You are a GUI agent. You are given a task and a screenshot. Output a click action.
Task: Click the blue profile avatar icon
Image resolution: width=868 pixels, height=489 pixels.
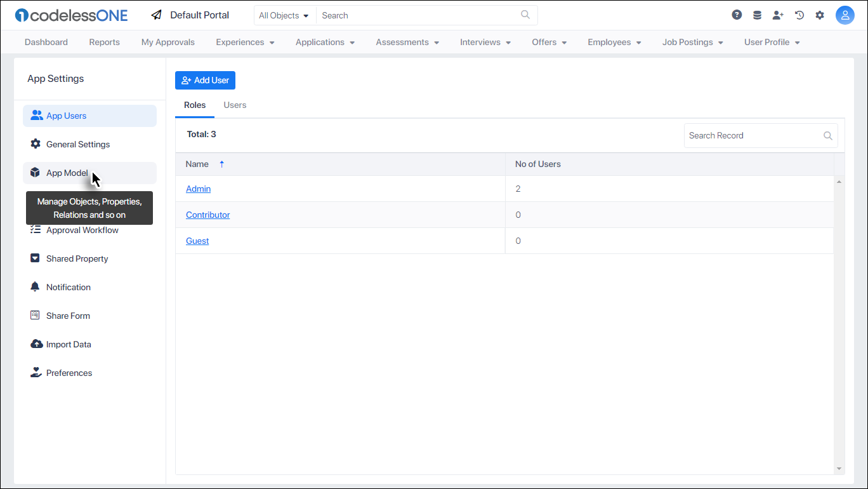pyautogui.click(x=845, y=15)
